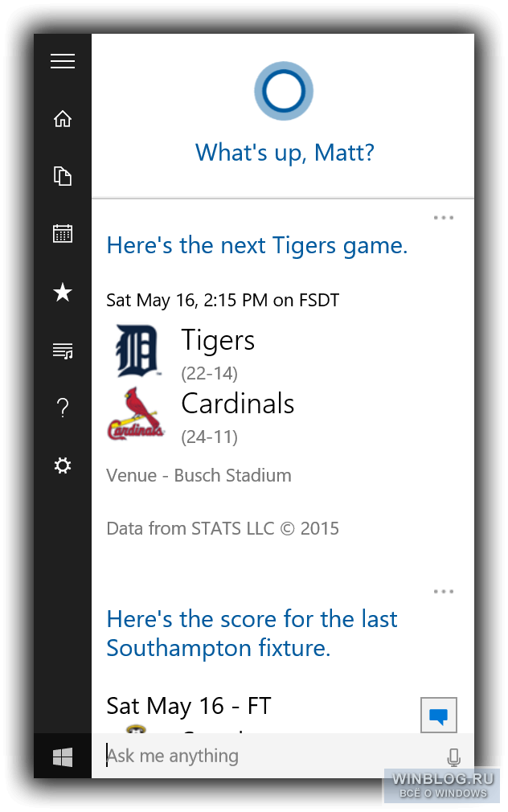Click the Windows Start button
Screen dimensions: 508x812
[x=63, y=757]
